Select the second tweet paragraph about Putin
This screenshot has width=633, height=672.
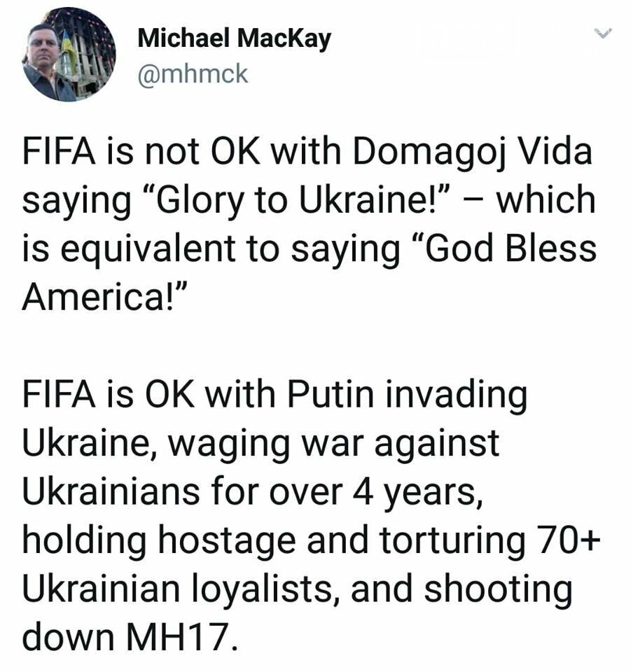(312, 515)
